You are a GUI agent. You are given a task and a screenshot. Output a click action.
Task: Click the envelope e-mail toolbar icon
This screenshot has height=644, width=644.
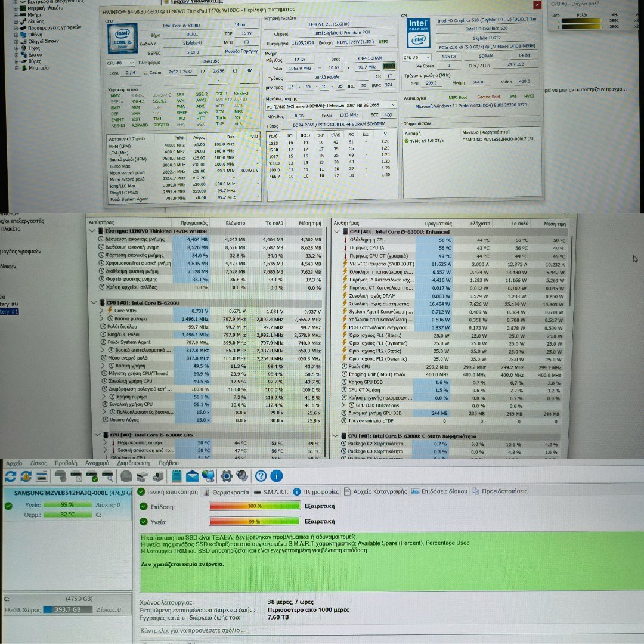point(192,476)
